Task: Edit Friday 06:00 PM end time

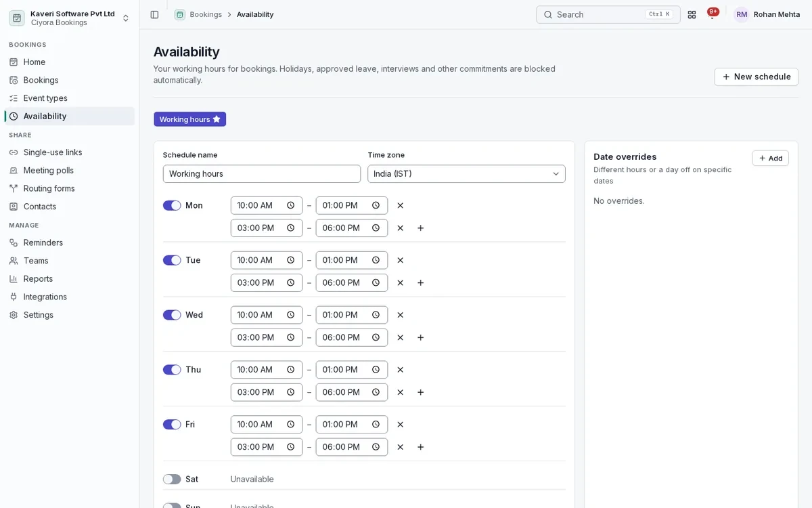Action: point(352,447)
